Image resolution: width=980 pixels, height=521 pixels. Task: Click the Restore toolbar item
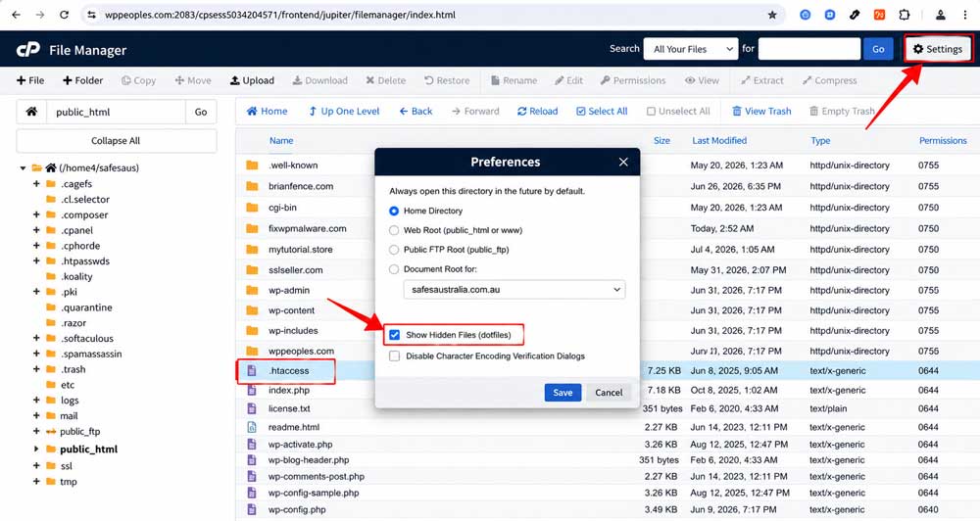pyautogui.click(x=447, y=80)
